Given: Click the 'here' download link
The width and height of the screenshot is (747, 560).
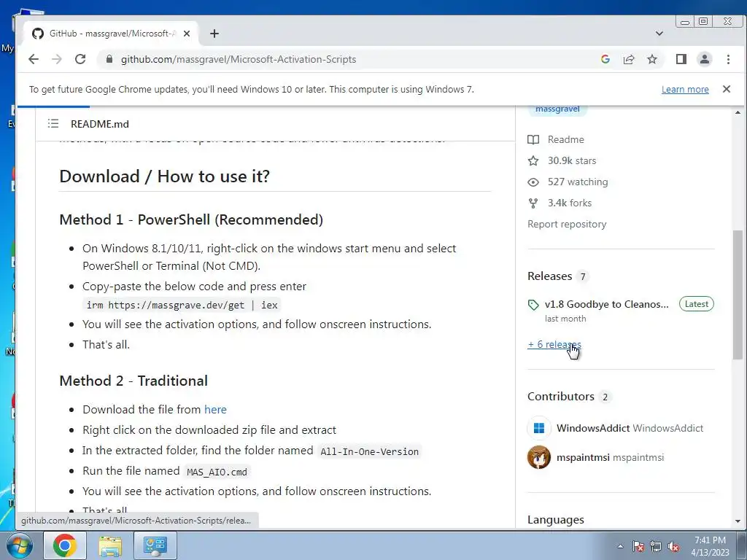Looking at the screenshot, I should pos(215,410).
